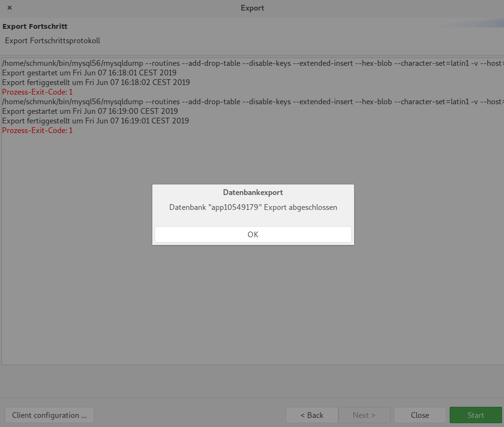Click the X to close the Export window
The image size is (504, 427).
(9, 8)
